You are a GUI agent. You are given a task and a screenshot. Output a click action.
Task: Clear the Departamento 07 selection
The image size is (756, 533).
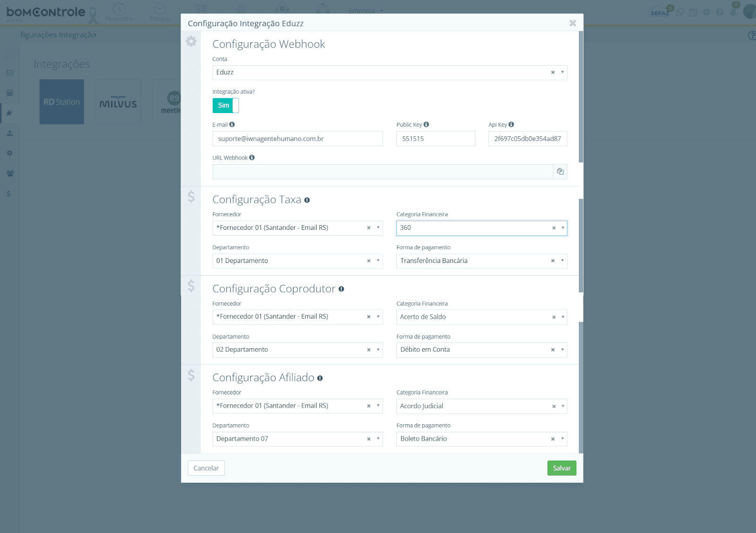pyautogui.click(x=369, y=439)
